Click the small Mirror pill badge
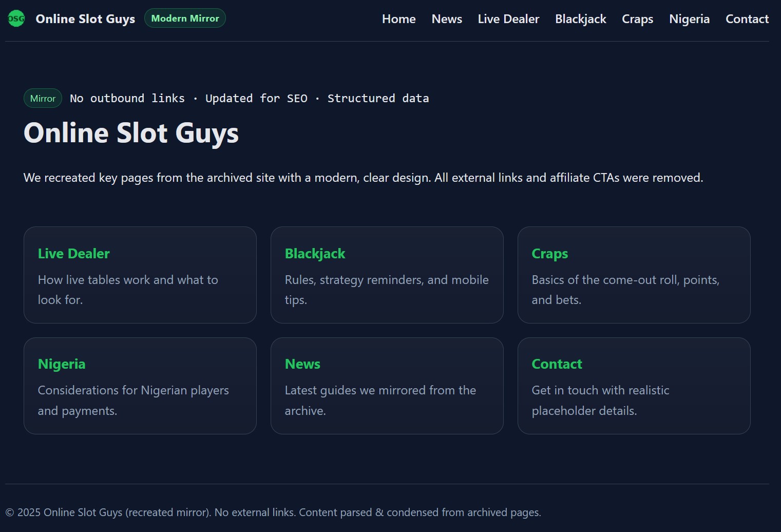781x532 pixels. (43, 99)
